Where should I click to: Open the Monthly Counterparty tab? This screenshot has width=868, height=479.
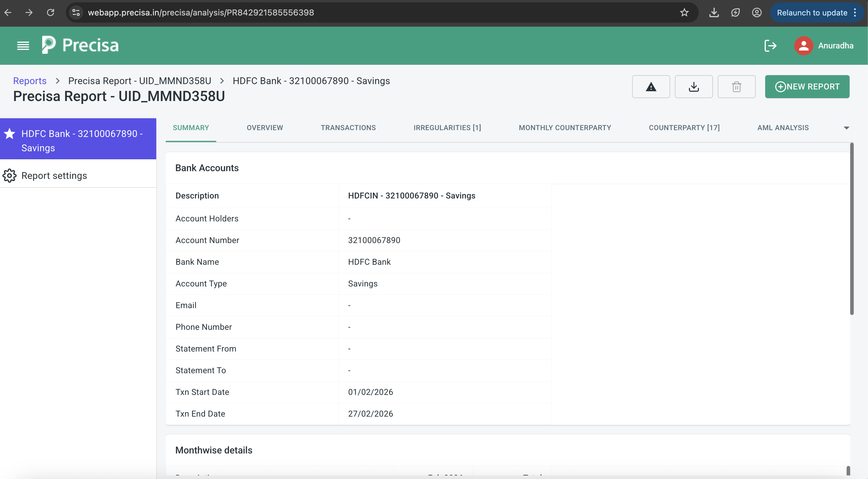(565, 128)
